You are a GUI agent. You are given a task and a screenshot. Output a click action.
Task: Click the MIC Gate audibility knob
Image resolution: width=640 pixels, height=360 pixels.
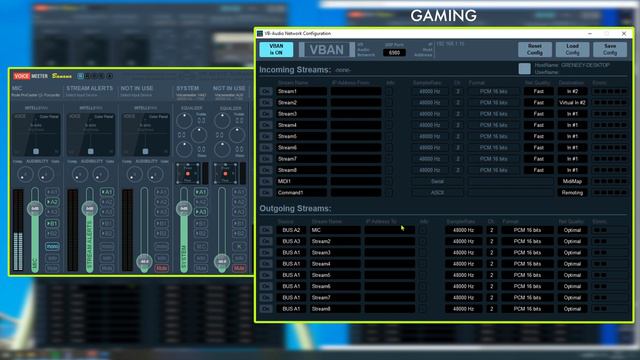[46, 175]
